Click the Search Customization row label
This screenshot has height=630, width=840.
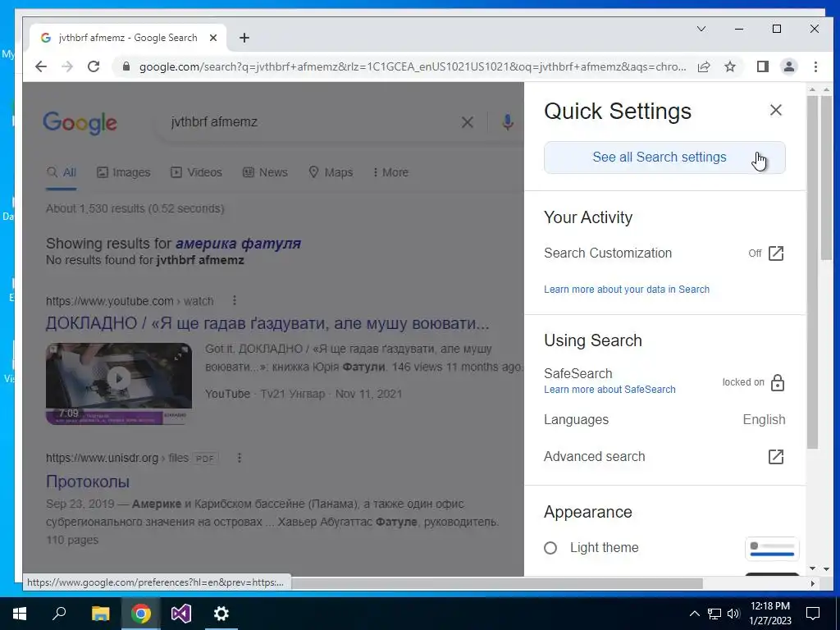pos(608,253)
